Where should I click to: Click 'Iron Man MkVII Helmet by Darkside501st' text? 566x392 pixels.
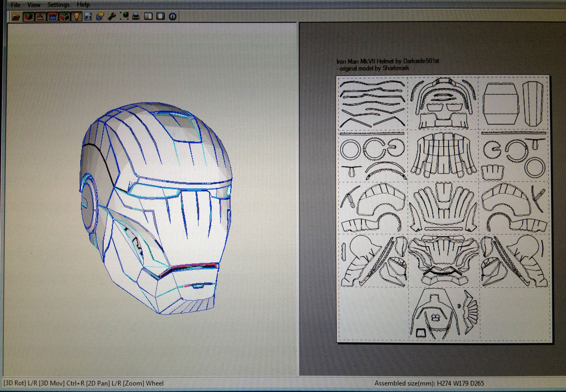(x=388, y=61)
